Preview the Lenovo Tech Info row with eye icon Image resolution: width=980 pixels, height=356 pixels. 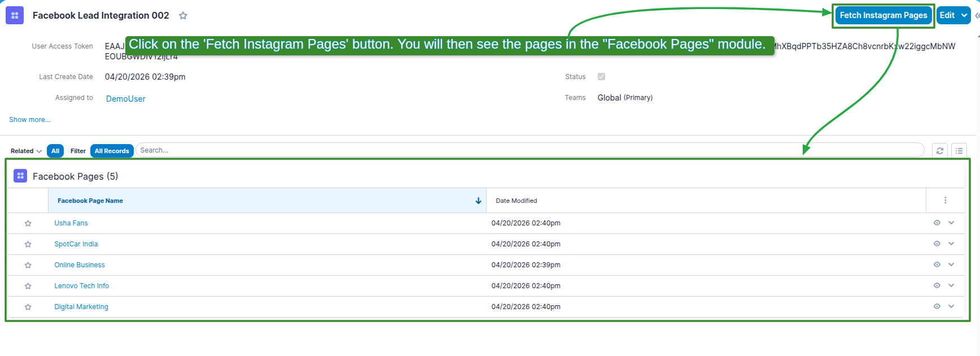[x=937, y=285]
